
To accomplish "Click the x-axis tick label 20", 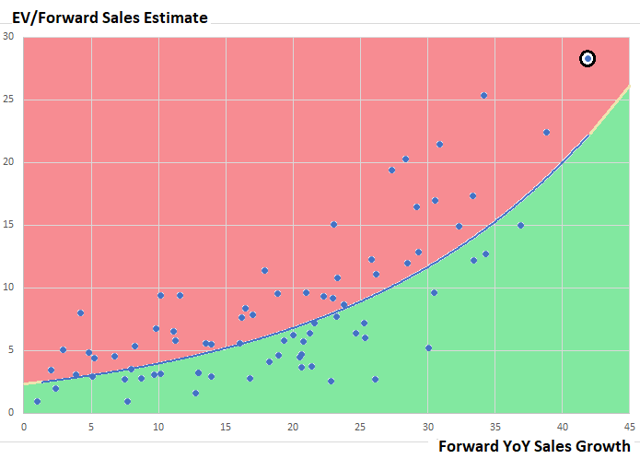I will click(x=293, y=424).
